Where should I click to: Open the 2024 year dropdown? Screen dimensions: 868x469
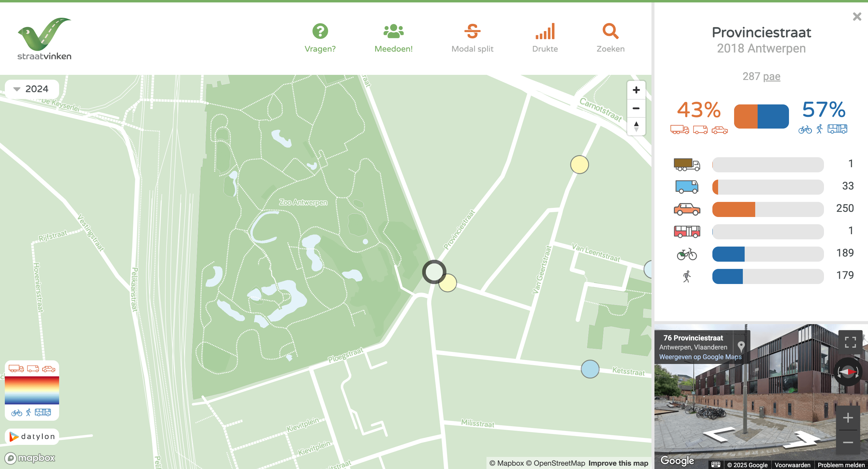pos(32,89)
